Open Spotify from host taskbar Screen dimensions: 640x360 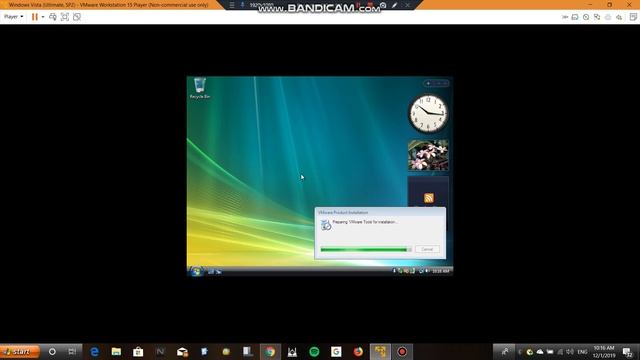tap(314, 351)
